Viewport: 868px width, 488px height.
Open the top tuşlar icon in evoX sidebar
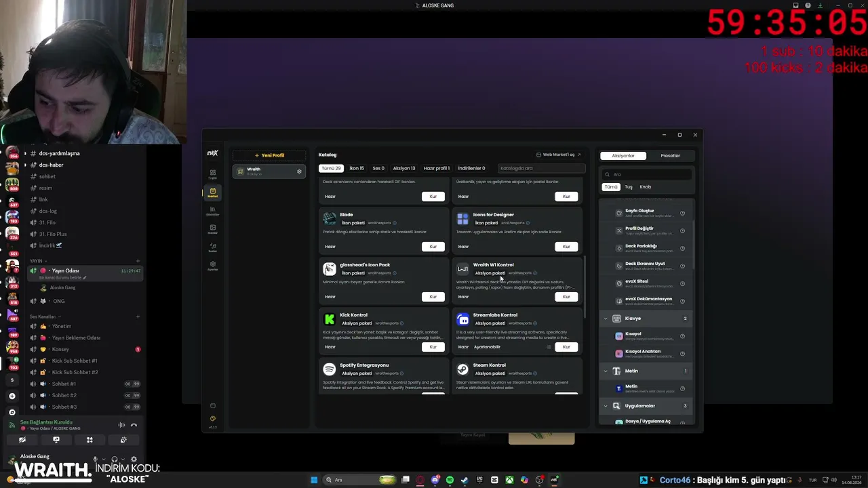coord(212,174)
